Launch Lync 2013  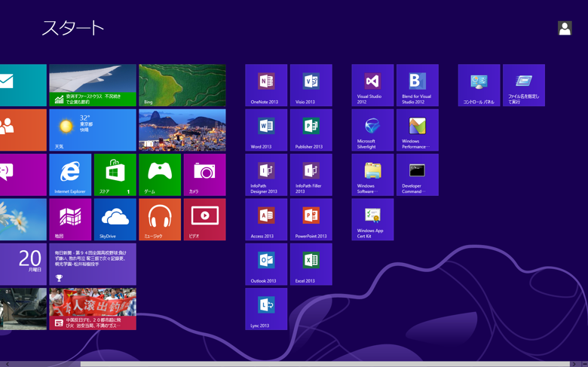coord(266,309)
